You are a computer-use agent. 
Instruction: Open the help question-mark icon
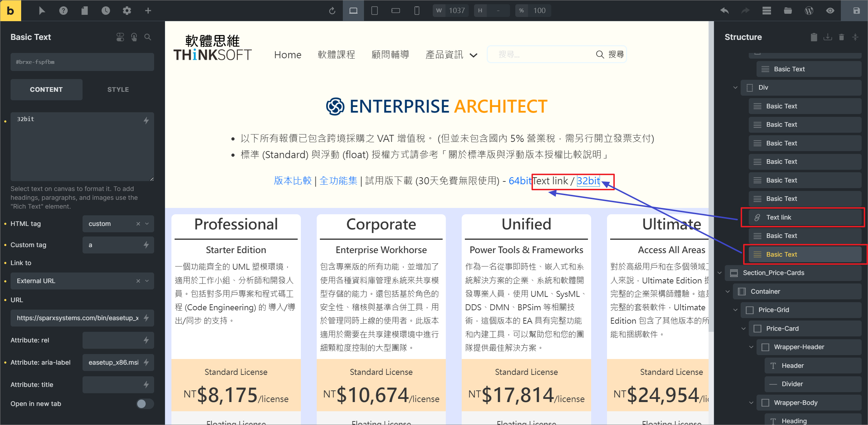(x=63, y=11)
